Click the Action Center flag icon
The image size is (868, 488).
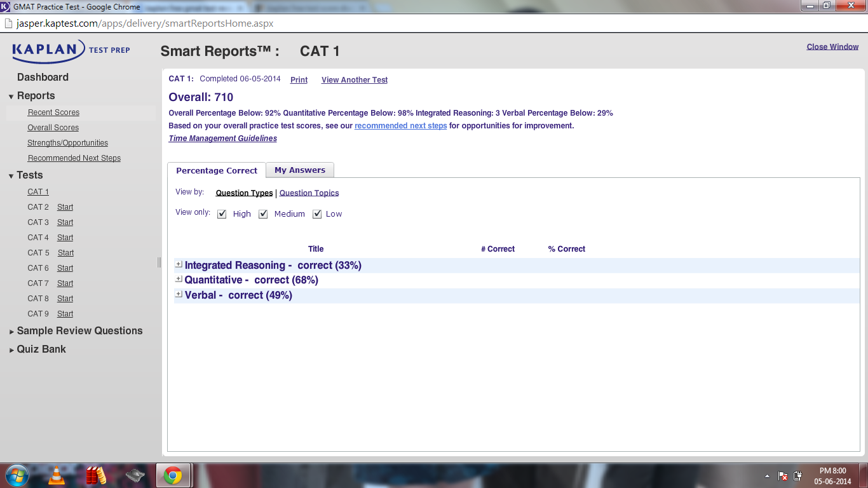pos(783,476)
